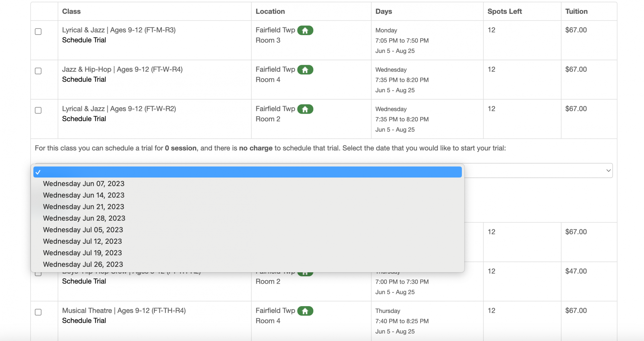Click the Musical Theatre | Ages 9-12 (FT-TH-R4) title
Screen dimensions: 644x341
click(124, 311)
